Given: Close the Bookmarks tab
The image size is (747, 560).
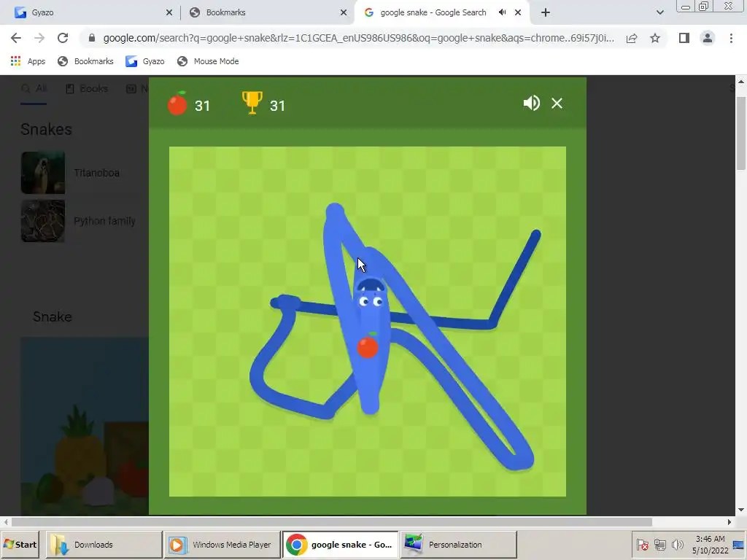Looking at the screenshot, I should pos(344,13).
